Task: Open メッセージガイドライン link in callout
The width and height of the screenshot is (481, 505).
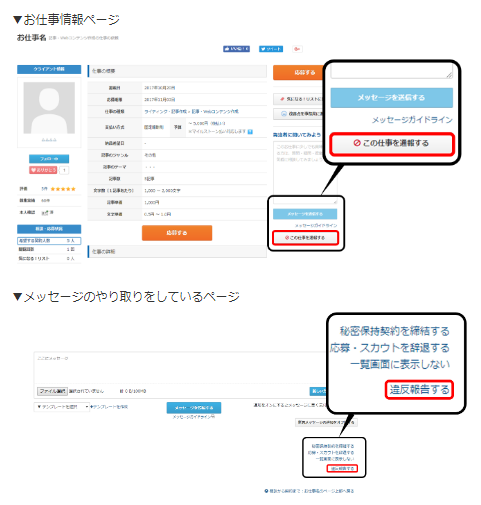Action: (412, 120)
